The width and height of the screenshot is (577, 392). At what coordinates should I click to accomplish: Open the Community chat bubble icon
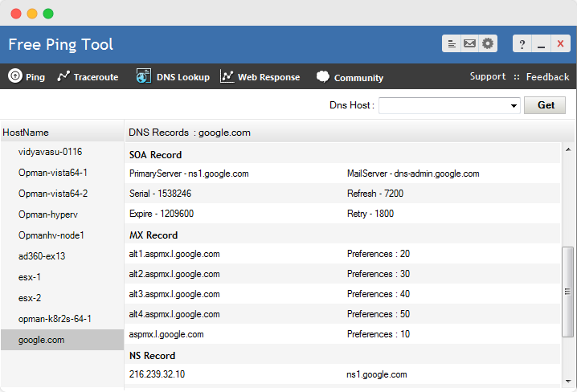323,77
